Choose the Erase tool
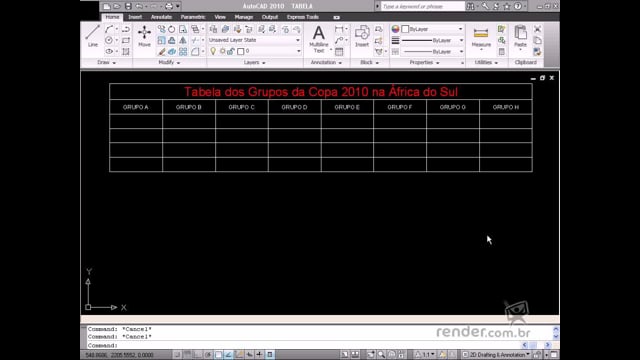This screenshot has width=640, height=360. (x=162, y=51)
